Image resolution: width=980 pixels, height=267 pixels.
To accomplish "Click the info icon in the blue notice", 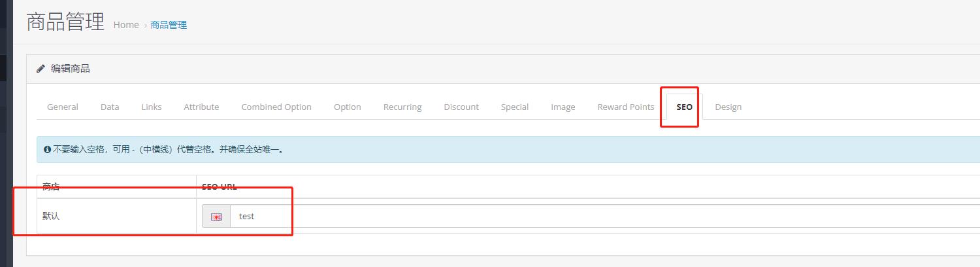I will coord(47,150).
